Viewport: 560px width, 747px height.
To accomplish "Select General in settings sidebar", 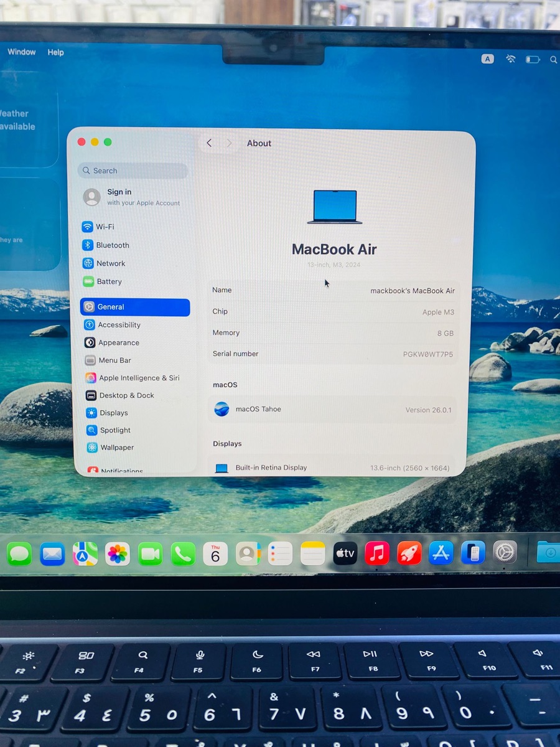I will coord(135,307).
